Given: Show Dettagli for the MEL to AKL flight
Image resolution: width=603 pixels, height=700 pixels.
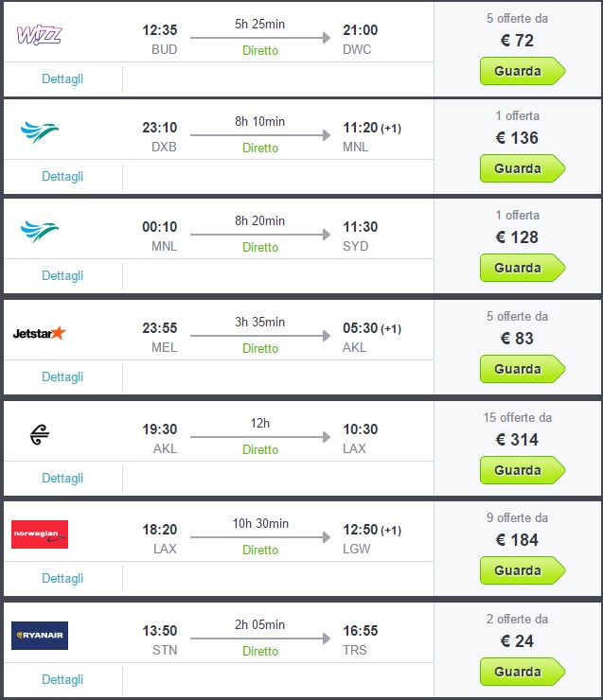Looking at the screenshot, I should 62,376.
